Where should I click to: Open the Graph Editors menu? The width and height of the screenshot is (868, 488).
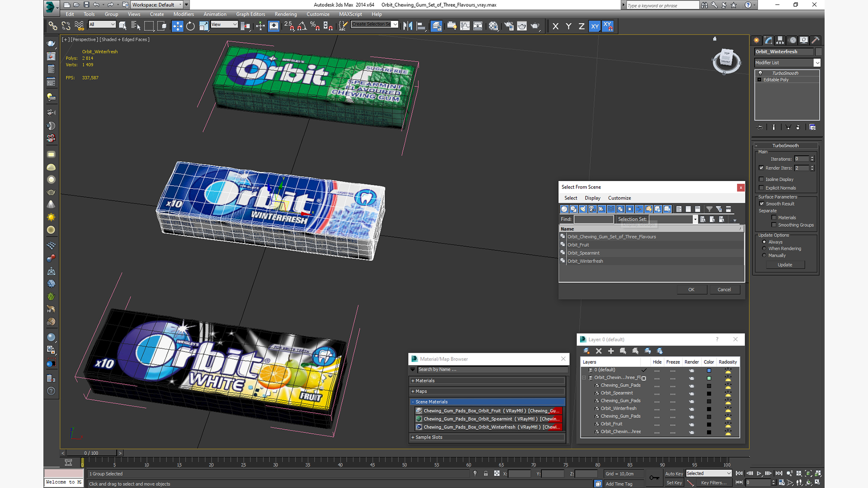pyautogui.click(x=250, y=14)
